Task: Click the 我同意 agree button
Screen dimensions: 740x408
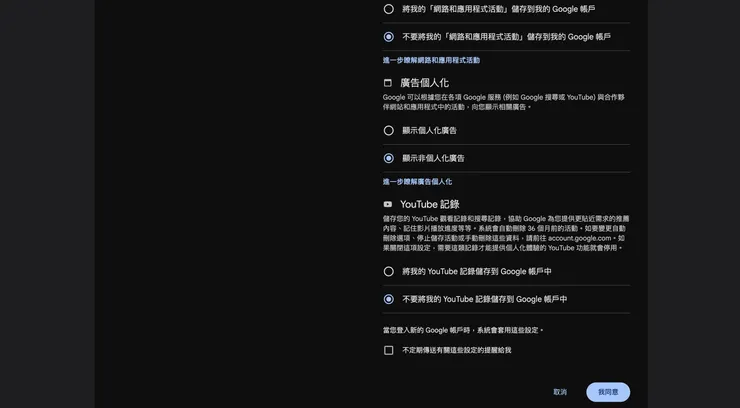Action: [x=608, y=392]
